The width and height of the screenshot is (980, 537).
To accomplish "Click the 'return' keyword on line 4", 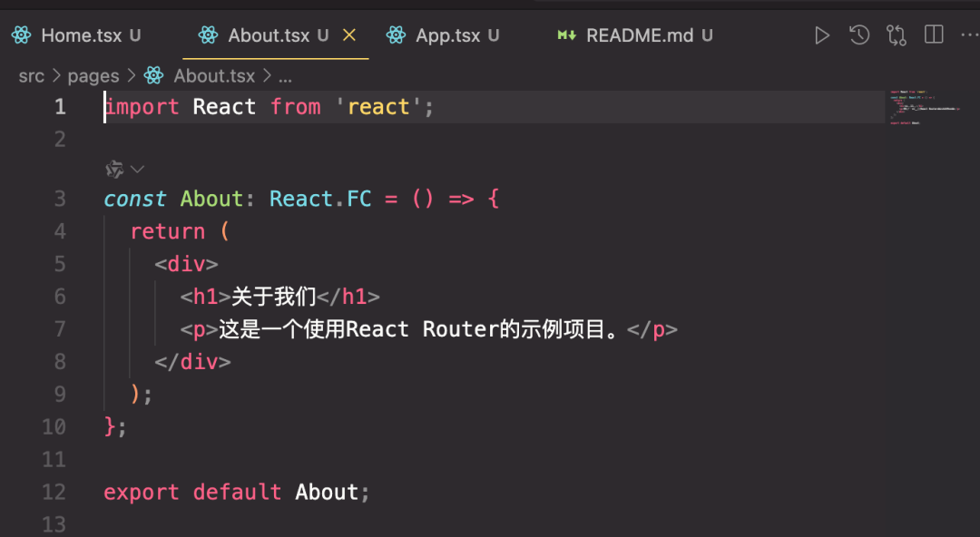I will (168, 232).
